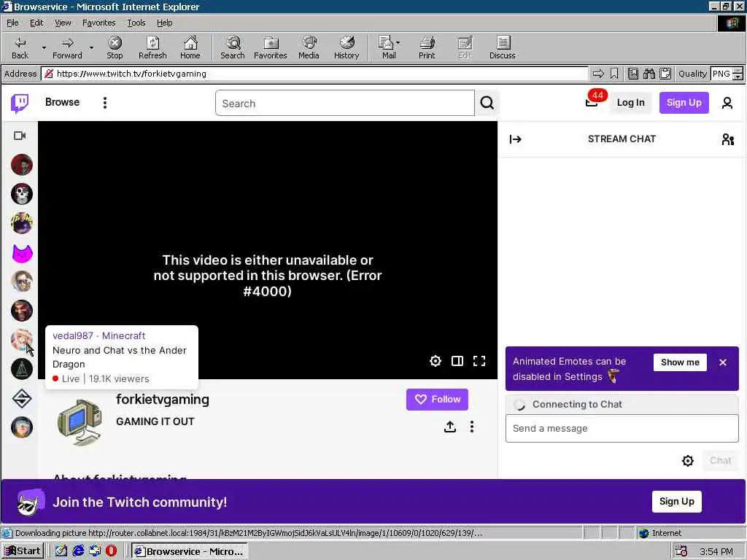Print the page with the Print icon
The image size is (747, 560).
pos(427,47)
